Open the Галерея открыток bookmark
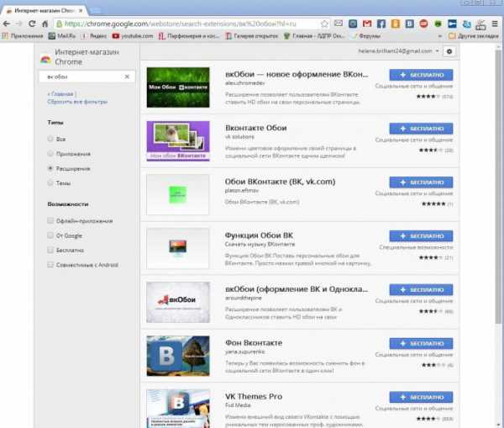This screenshot has height=428, width=504. click(252, 36)
